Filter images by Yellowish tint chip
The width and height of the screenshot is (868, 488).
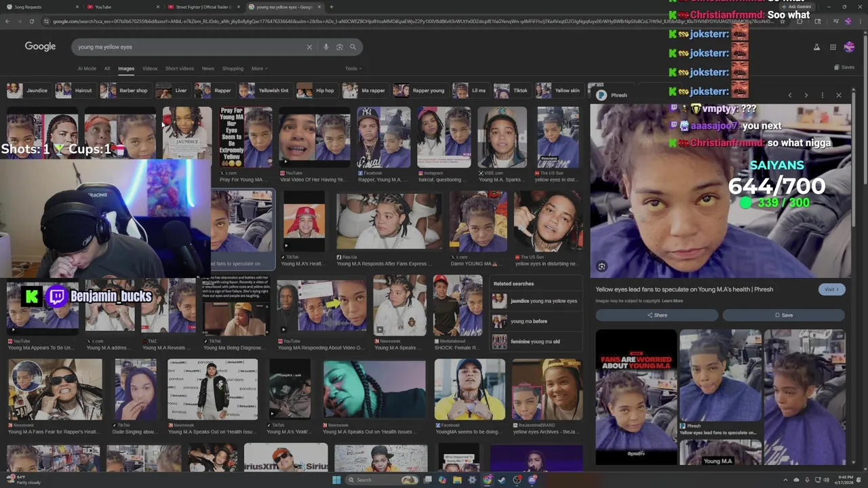click(x=265, y=90)
